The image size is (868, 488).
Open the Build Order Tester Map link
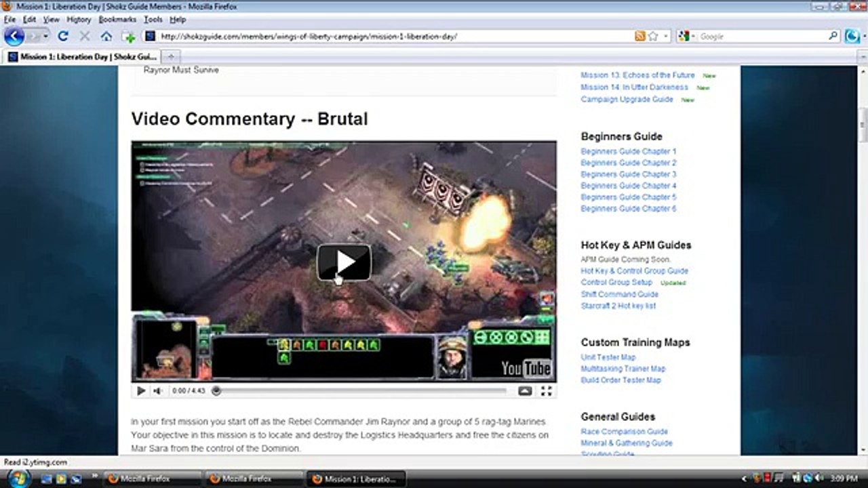click(x=620, y=380)
